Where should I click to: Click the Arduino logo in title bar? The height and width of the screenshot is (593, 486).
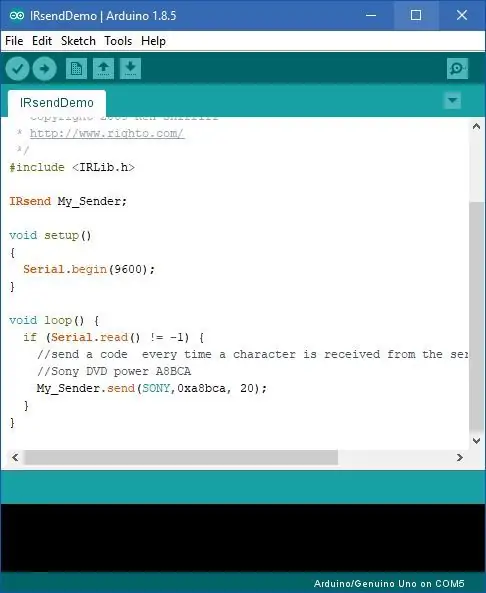[17, 16]
